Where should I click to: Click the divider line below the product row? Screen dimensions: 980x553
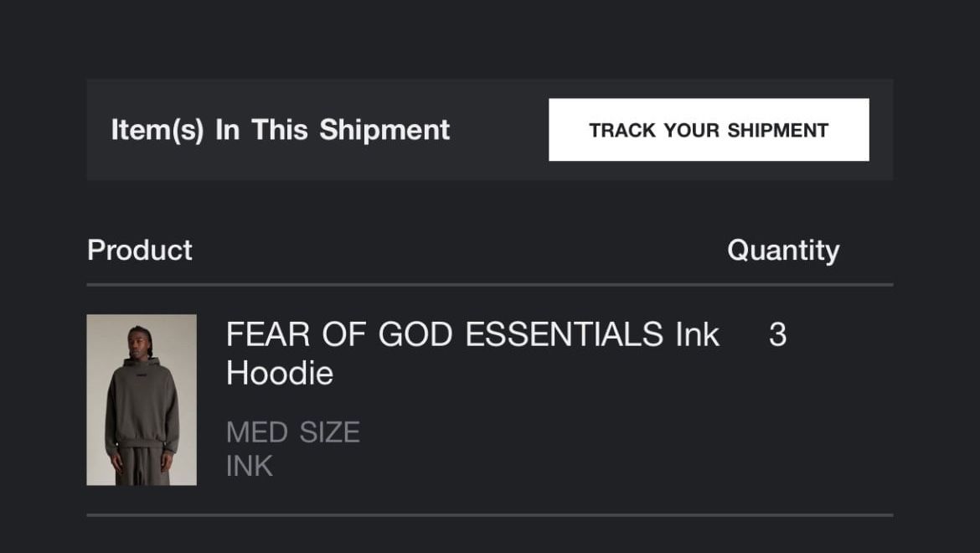pyautogui.click(x=490, y=514)
